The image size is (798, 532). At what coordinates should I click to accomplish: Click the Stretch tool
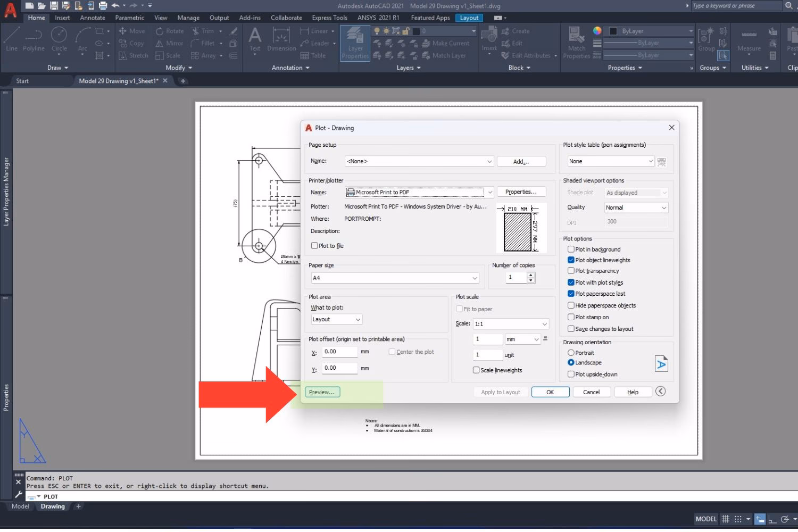[x=133, y=55]
